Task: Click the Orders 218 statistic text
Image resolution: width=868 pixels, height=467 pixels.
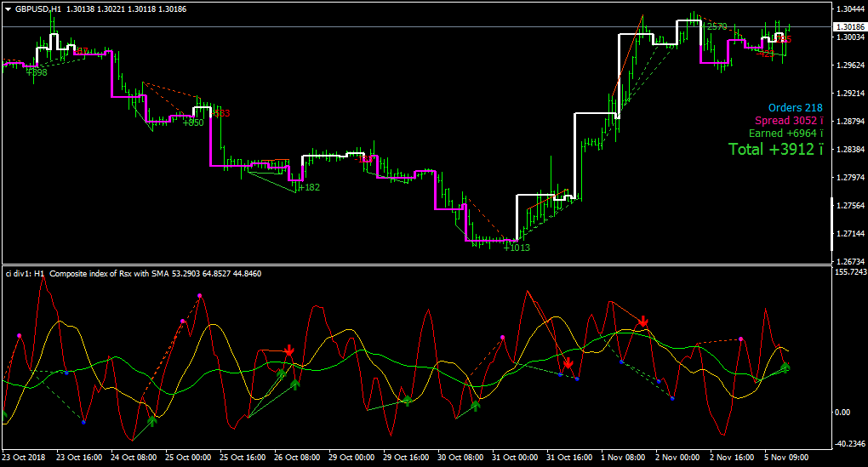Action: point(795,108)
